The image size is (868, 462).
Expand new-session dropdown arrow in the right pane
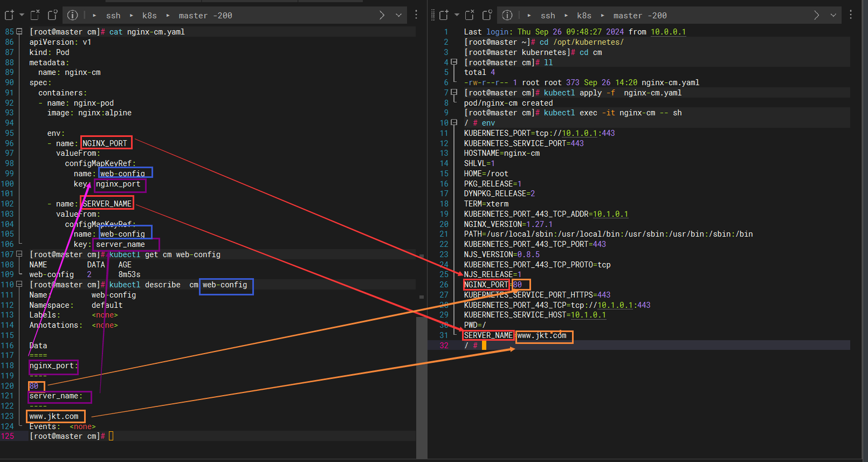(x=457, y=15)
